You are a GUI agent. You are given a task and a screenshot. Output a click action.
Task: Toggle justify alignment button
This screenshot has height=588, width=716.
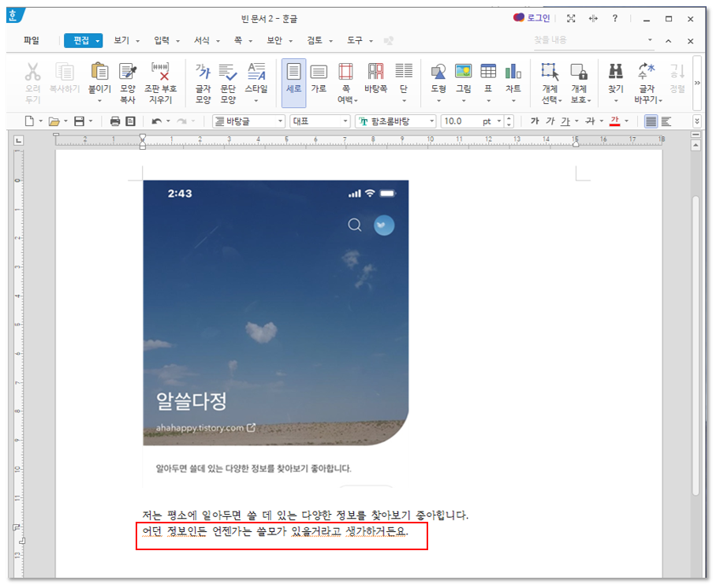[x=651, y=121]
